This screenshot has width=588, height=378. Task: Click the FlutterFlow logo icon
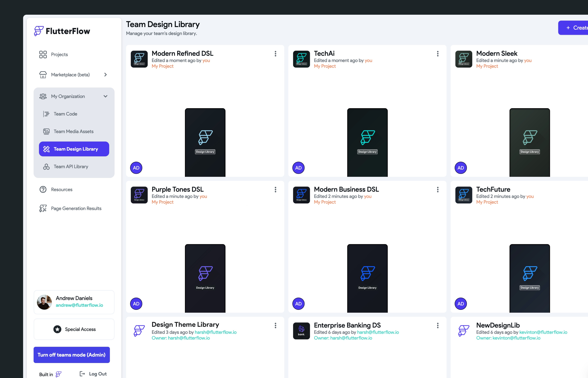(x=39, y=31)
